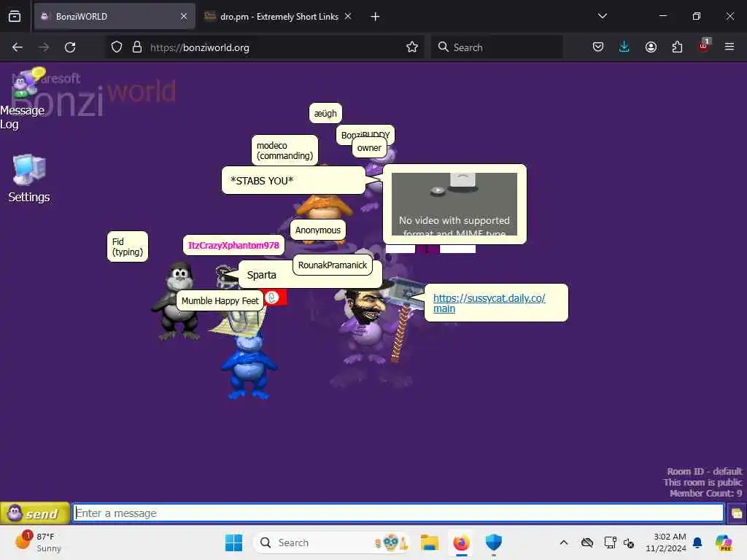Switch to the BonziWORLD tab
Image resolution: width=747 pixels, height=560 pixels.
(115, 17)
